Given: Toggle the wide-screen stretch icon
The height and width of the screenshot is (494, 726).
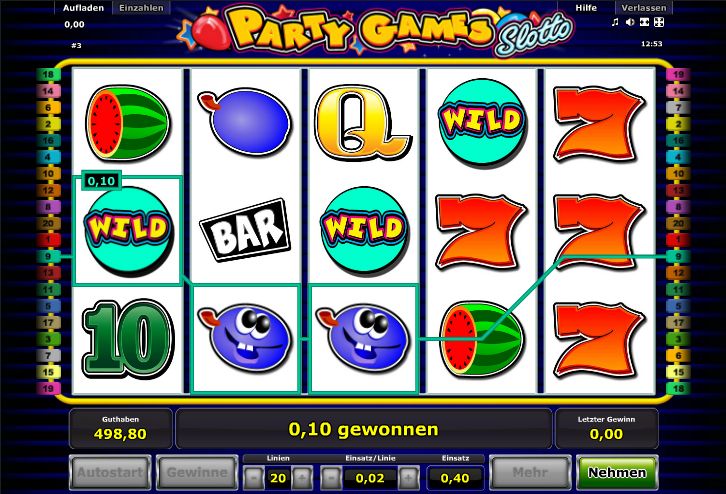Looking at the screenshot, I should pos(645,22).
